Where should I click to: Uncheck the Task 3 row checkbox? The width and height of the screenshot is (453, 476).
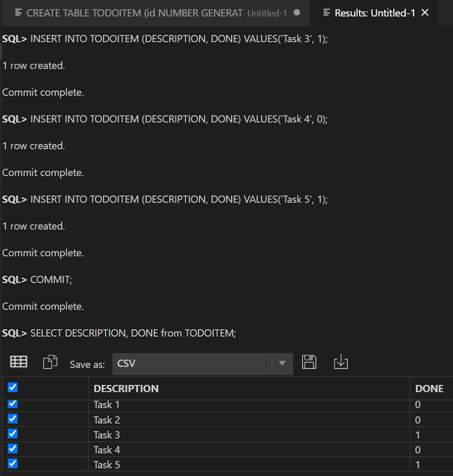pyautogui.click(x=13, y=433)
